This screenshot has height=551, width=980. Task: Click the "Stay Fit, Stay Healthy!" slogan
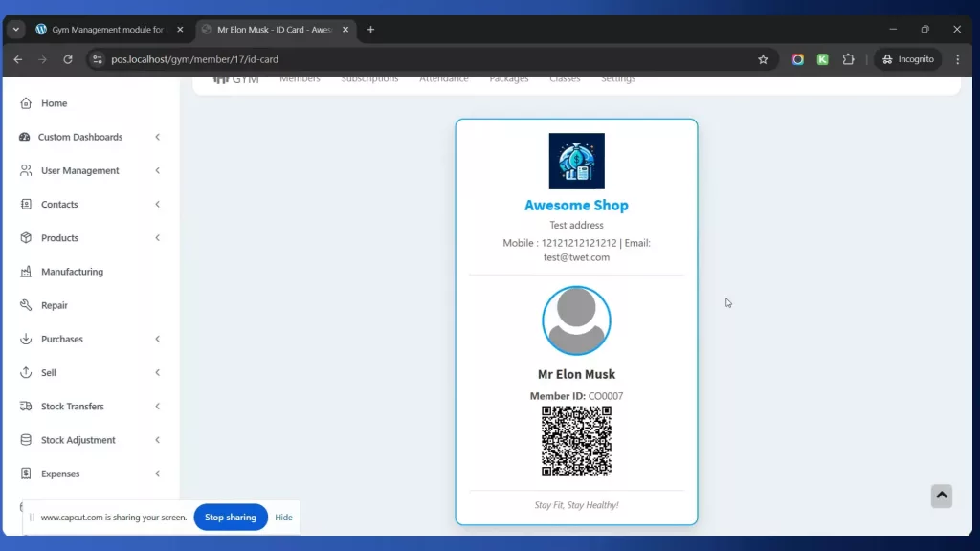click(576, 505)
